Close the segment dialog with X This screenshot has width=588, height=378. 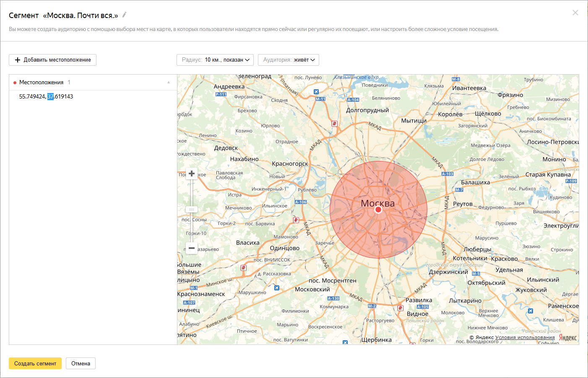[575, 13]
